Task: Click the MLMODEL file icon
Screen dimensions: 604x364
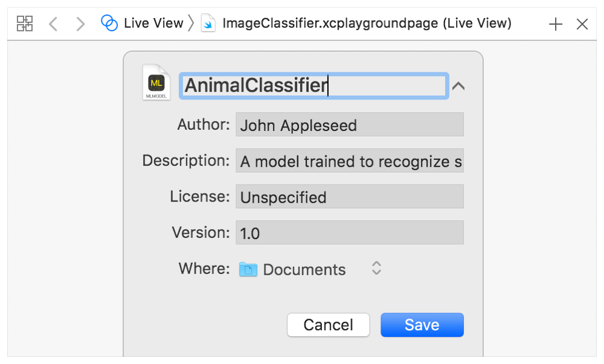Action: (156, 83)
